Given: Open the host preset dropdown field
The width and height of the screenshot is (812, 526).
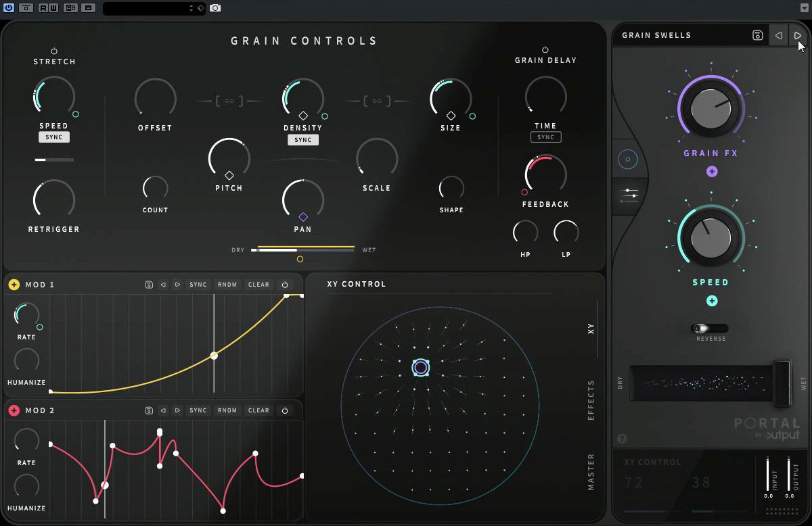Looking at the screenshot, I should tap(154, 8).
